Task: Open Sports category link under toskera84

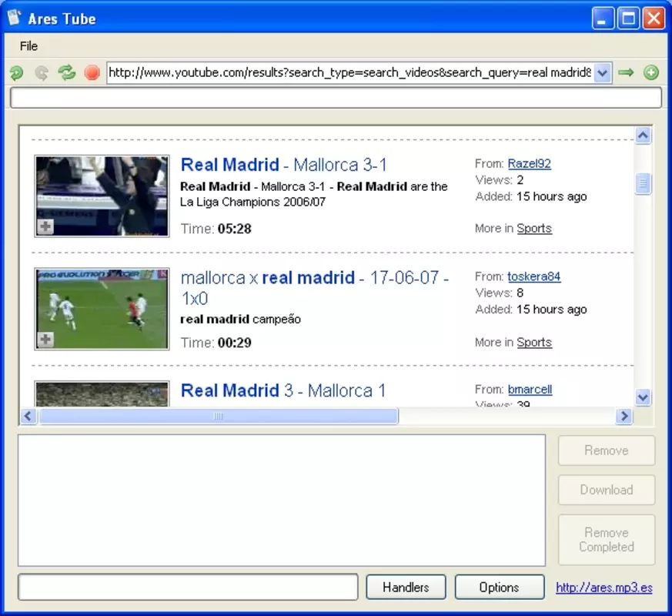Action: pyautogui.click(x=534, y=342)
